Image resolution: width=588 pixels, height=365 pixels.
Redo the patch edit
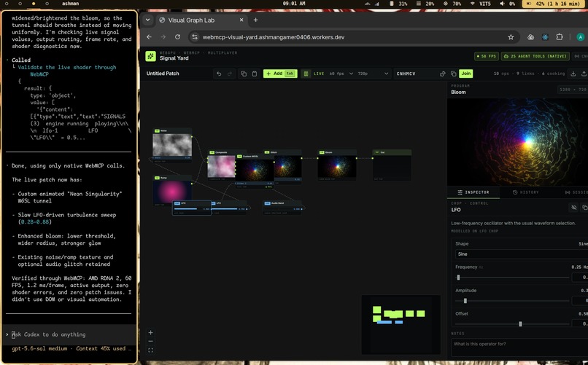pyautogui.click(x=230, y=74)
